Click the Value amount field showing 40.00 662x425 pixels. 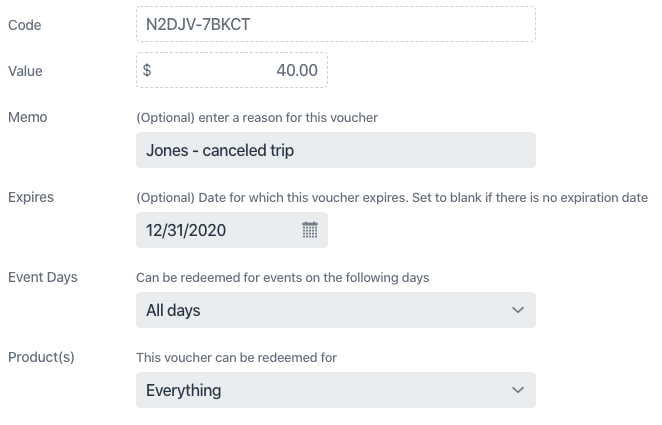click(240, 71)
